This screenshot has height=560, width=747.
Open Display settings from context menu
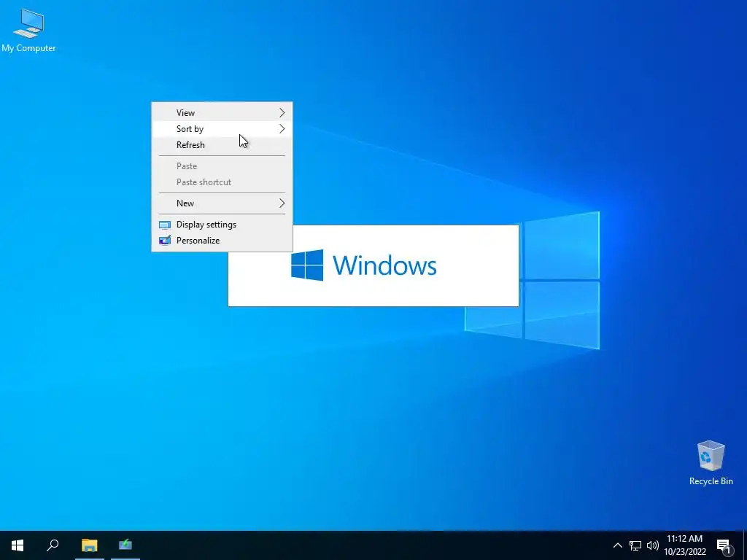click(222, 225)
